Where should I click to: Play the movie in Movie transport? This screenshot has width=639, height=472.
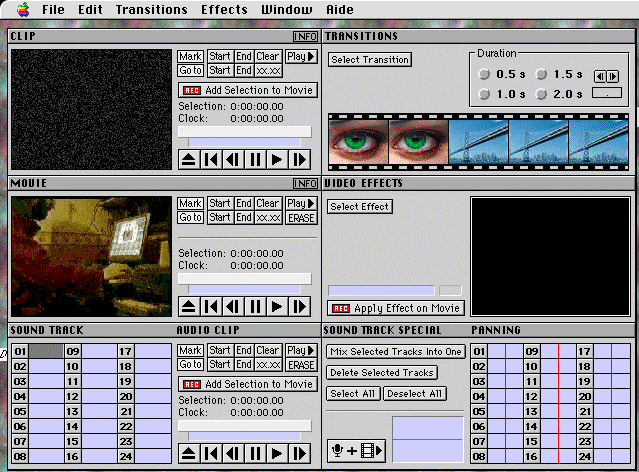[x=277, y=307]
